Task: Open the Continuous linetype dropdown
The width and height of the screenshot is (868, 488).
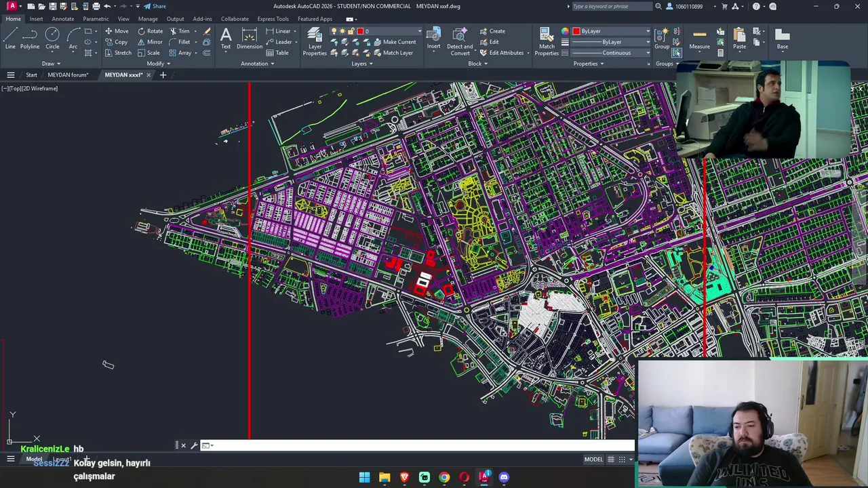Action: coord(611,53)
